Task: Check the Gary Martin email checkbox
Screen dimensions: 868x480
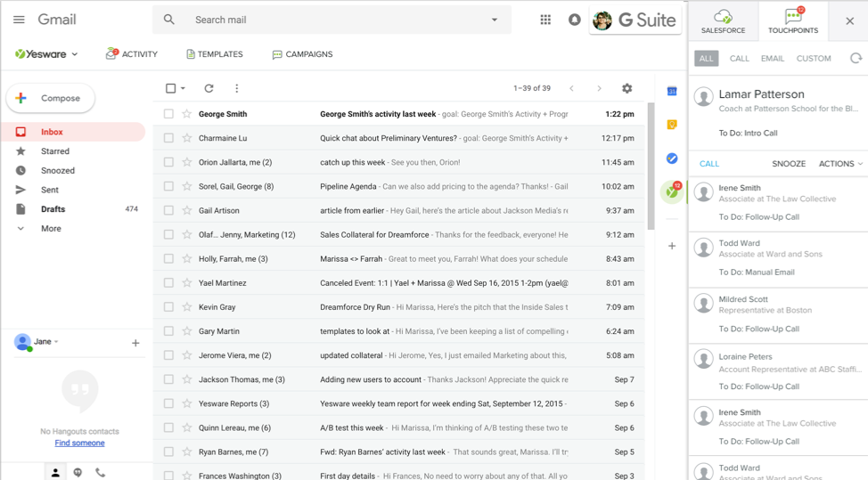Action: [x=168, y=331]
